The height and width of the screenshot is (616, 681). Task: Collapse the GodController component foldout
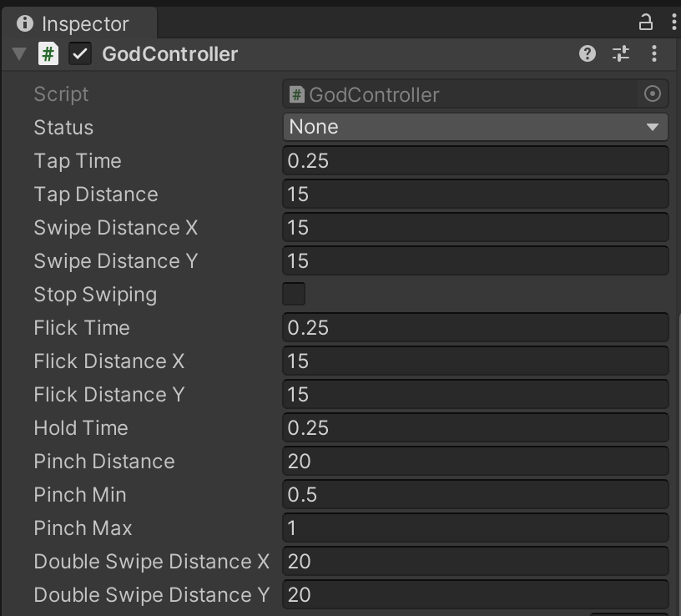[x=19, y=55]
